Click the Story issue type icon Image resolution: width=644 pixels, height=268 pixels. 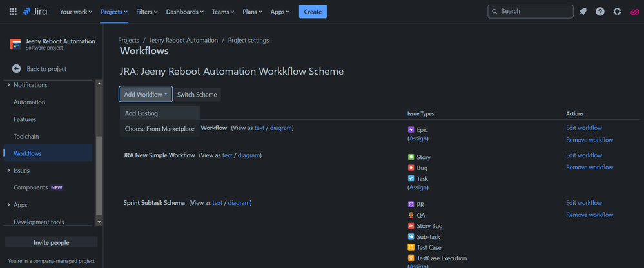pos(411,157)
